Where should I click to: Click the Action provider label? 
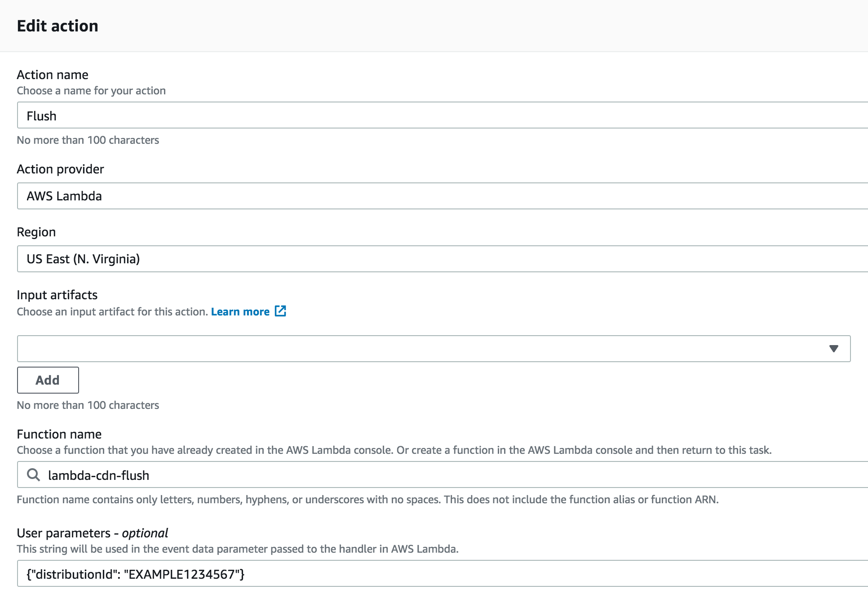coord(60,169)
